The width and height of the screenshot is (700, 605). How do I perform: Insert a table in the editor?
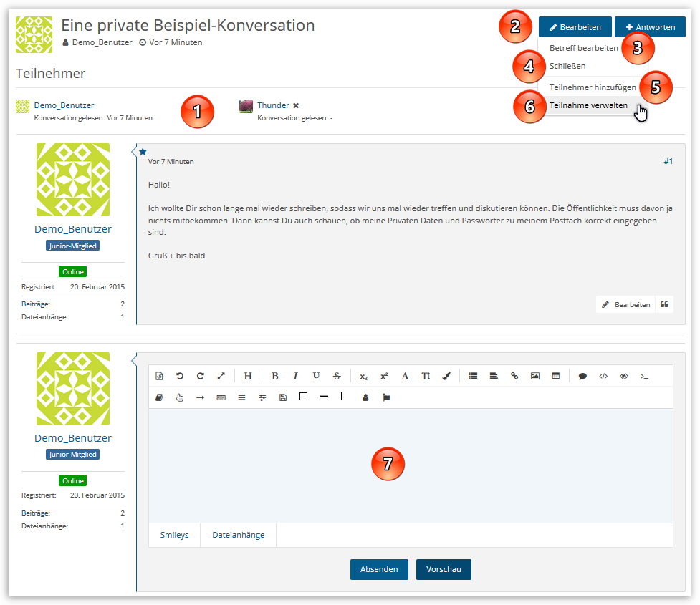[556, 376]
